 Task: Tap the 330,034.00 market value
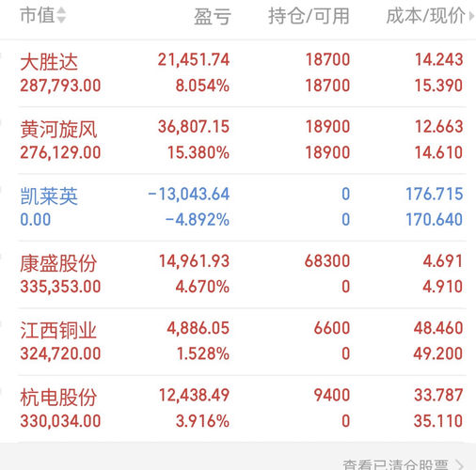[x=60, y=421]
